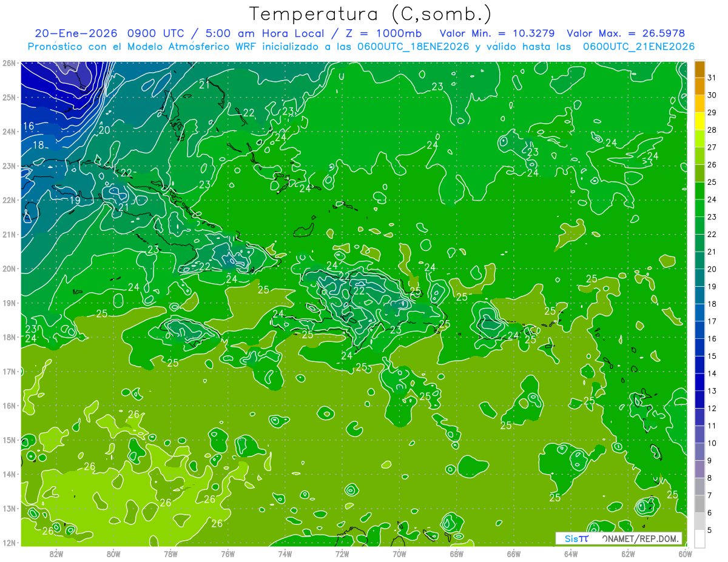Select the date text '20-Ene-2026 0900 UTC'
The width and height of the screenshot is (728, 562).
pos(110,33)
